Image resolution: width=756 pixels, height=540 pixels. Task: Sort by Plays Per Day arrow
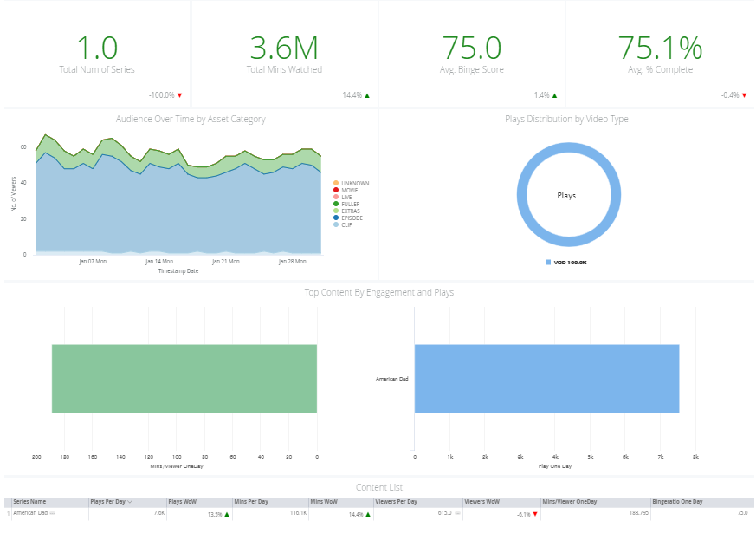coord(130,502)
